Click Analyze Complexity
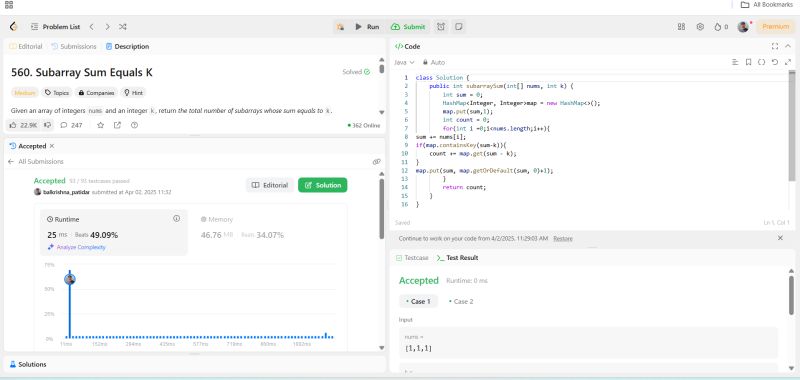Image resolution: width=800 pixels, height=380 pixels. 77,247
